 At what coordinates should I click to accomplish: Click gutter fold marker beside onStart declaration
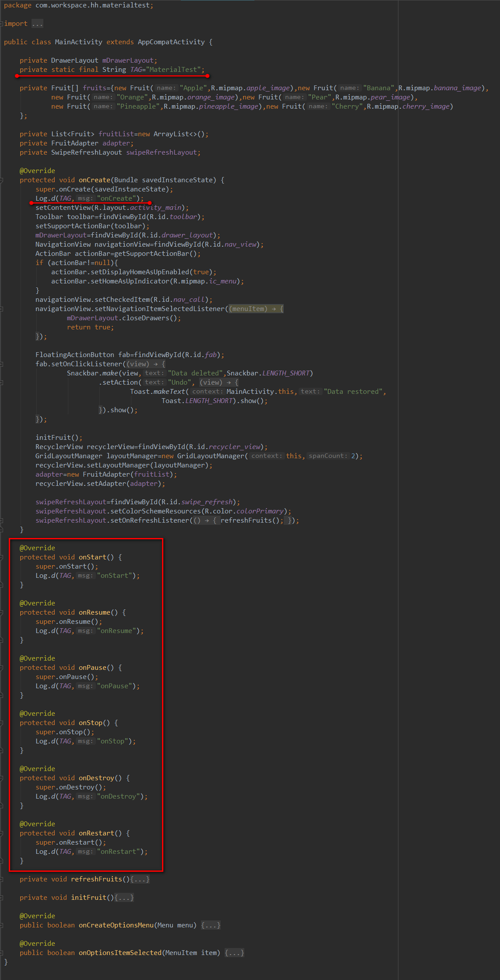2,557
